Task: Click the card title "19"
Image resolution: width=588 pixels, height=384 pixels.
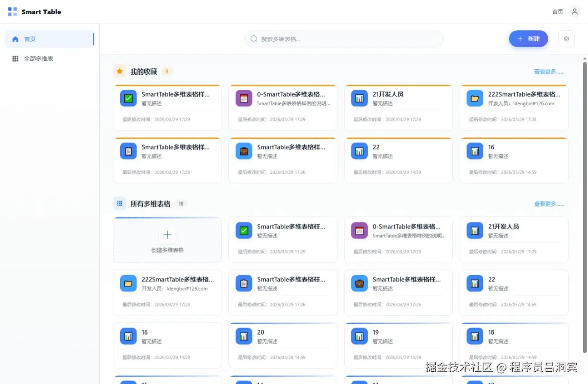Action: (376, 332)
